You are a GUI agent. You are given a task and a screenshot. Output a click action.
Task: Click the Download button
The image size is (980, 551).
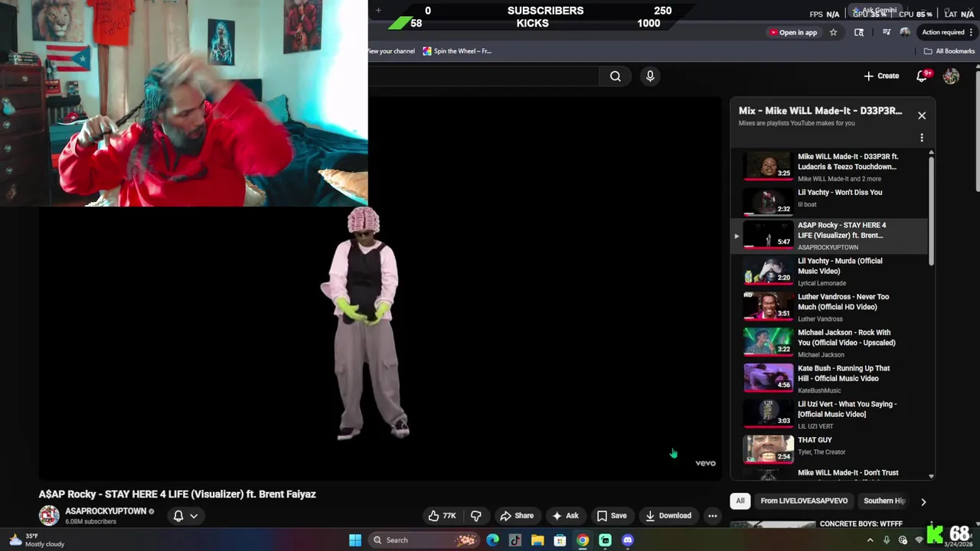[x=668, y=516]
